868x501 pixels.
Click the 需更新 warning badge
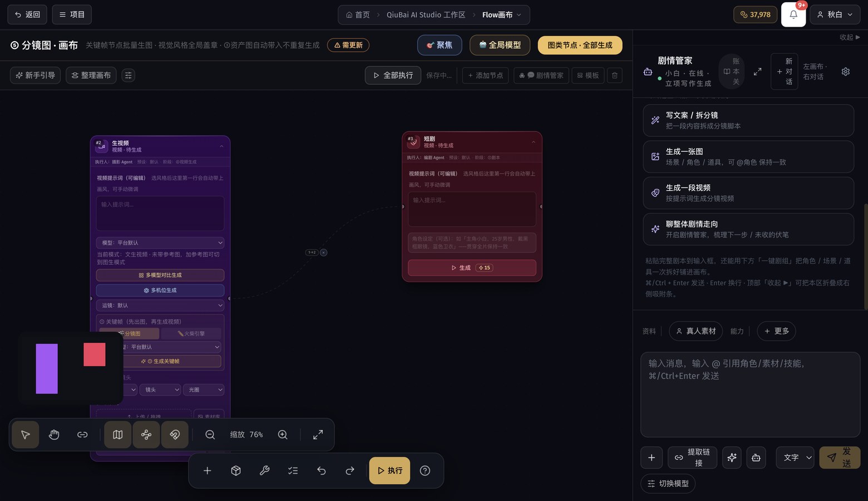[x=348, y=45]
